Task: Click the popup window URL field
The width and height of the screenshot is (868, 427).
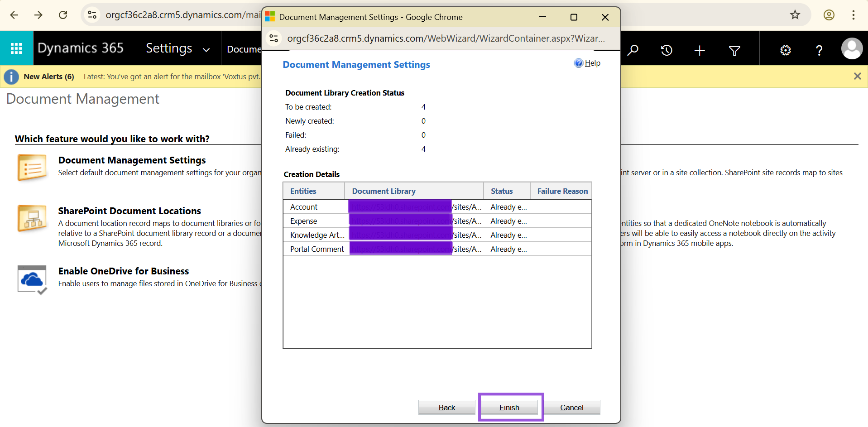Action: pyautogui.click(x=446, y=38)
